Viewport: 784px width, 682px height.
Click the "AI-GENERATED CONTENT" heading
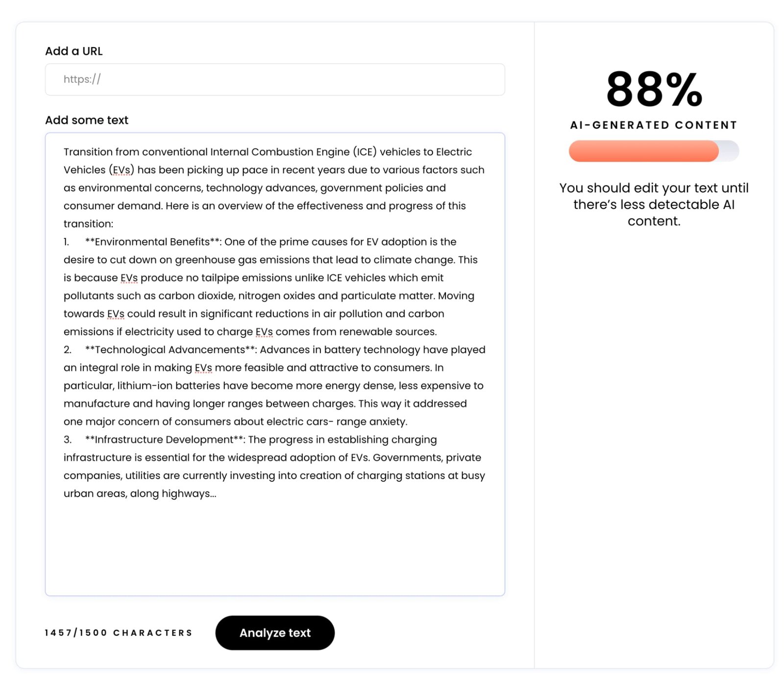(654, 125)
